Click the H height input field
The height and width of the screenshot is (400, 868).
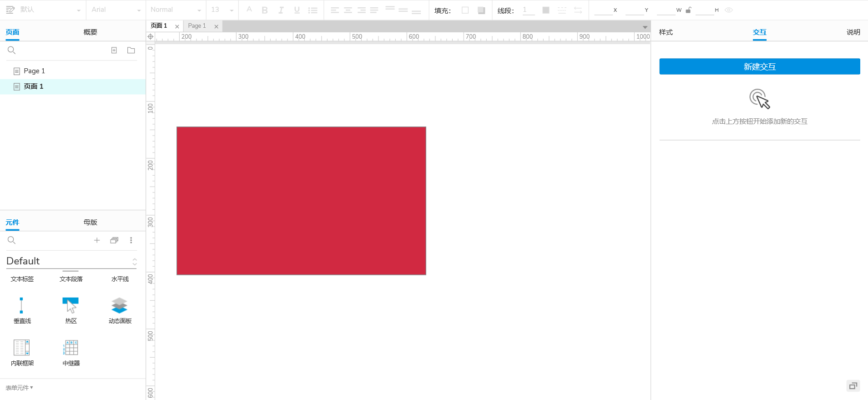pyautogui.click(x=705, y=10)
